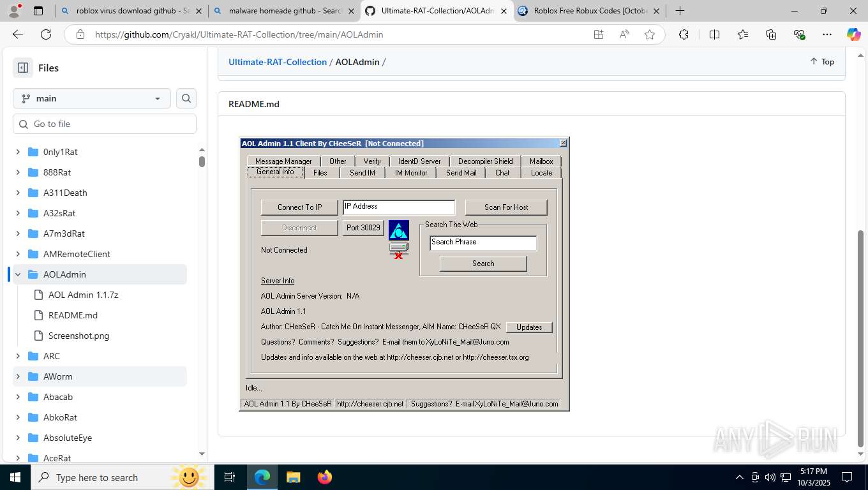868x490 pixels.
Task: Show hidden system tray icons
Action: point(740,477)
